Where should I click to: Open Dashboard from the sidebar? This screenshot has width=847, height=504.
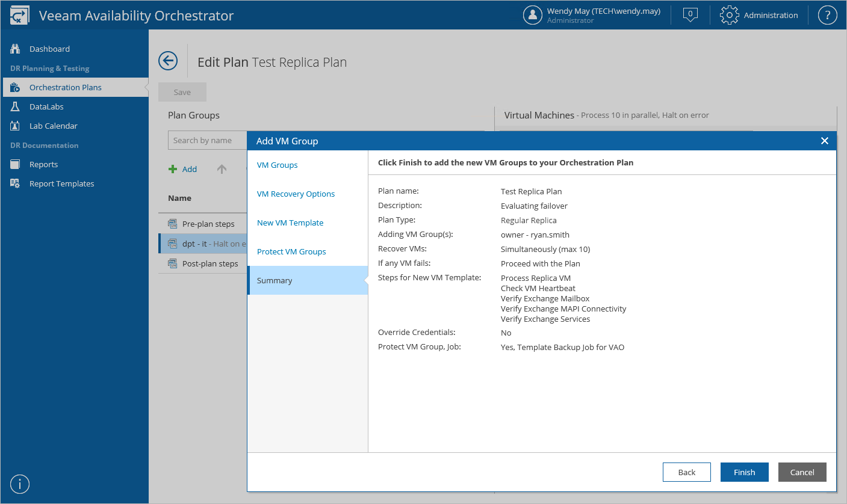pyautogui.click(x=49, y=49)
